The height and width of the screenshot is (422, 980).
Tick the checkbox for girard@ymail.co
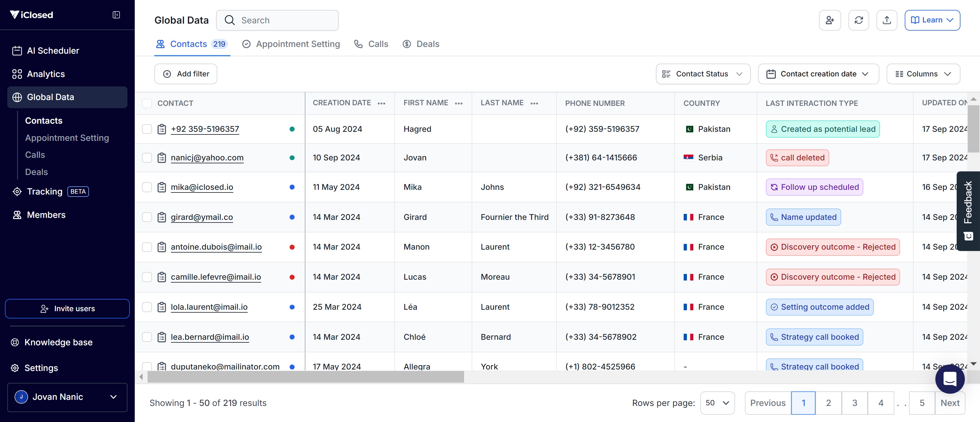click(x=147, y=217)
